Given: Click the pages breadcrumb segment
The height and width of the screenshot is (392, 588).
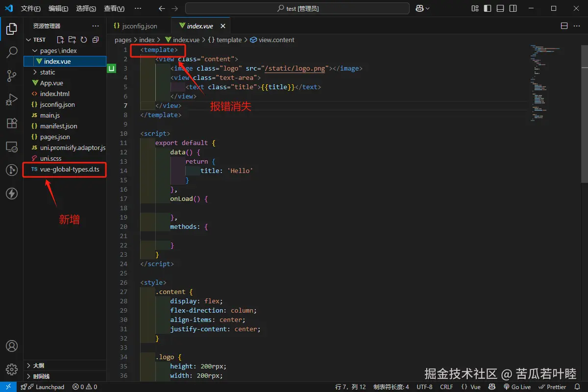Looking at the screenshot, I should 123,40.
